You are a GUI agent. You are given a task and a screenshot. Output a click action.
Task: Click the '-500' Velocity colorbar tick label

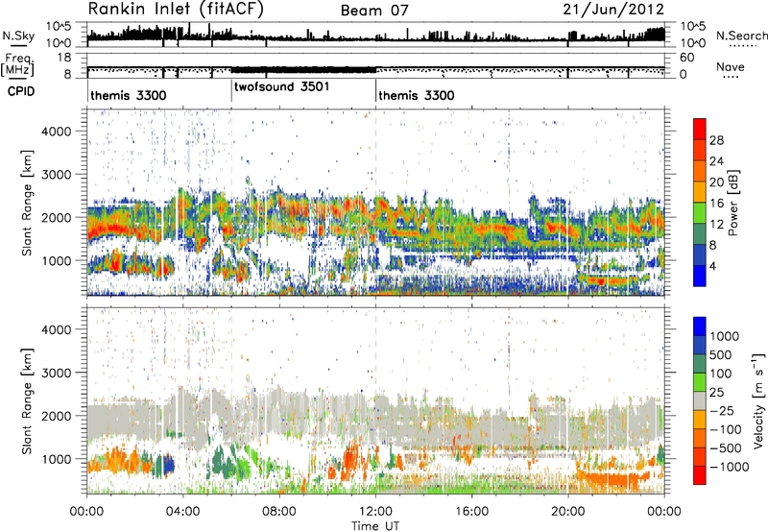tap(726, 448)
